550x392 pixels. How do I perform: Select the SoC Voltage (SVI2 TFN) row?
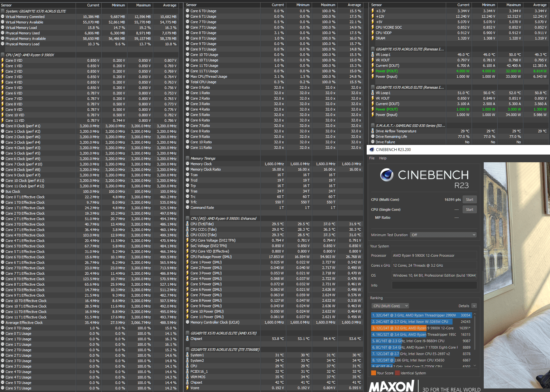tap(274, 246)
